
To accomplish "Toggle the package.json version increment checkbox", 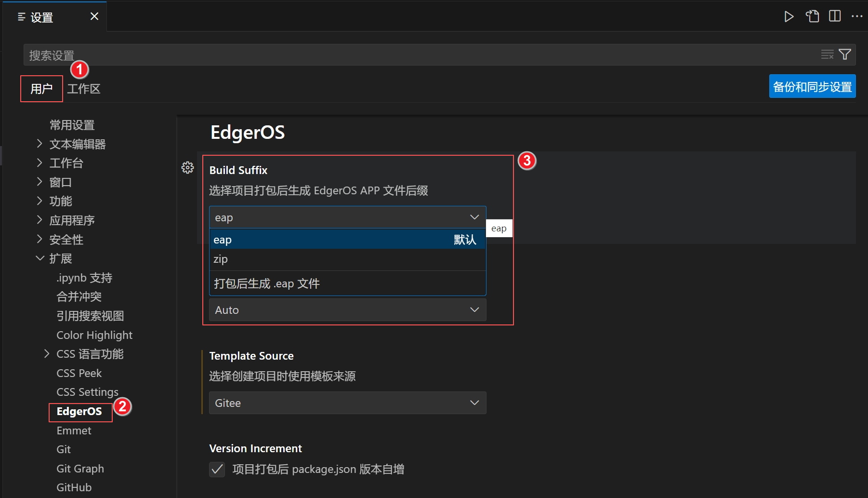I will pyautogui.click(x=217, y=469).
